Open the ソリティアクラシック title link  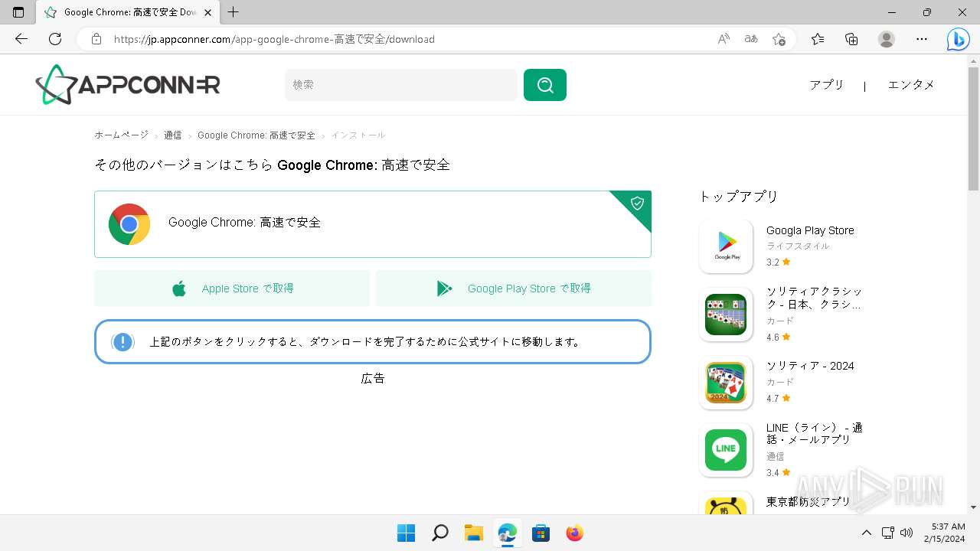pyautogui.click(x=815, y=298)
